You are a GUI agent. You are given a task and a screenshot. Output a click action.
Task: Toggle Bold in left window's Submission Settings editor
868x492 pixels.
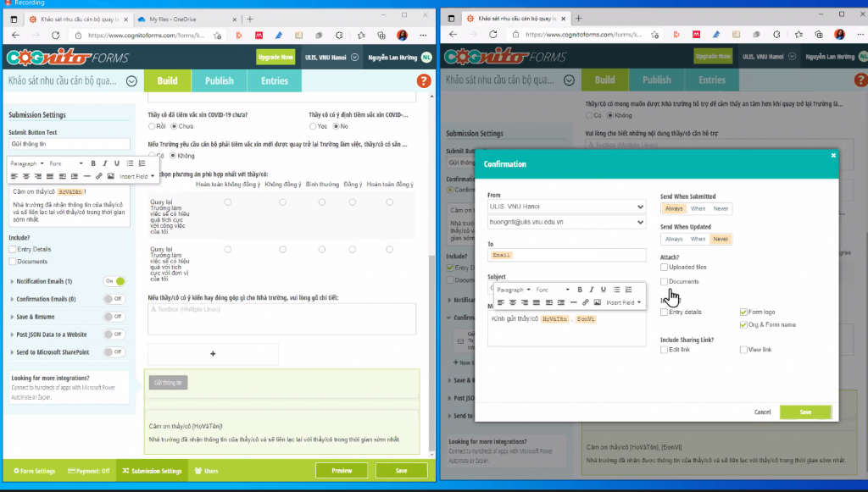(x=93, y=163)
